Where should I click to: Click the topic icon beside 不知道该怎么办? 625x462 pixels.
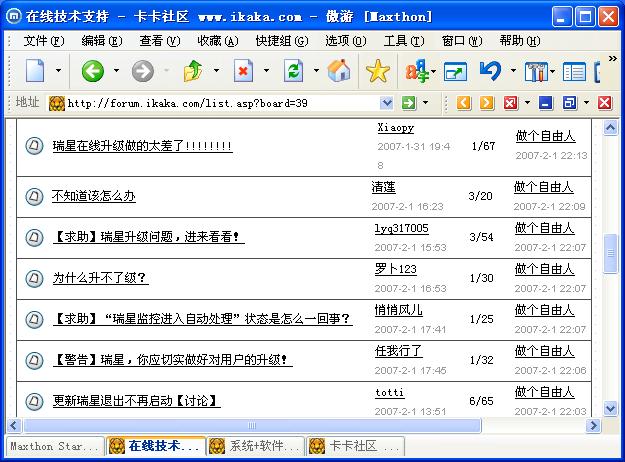pos(34,196)
